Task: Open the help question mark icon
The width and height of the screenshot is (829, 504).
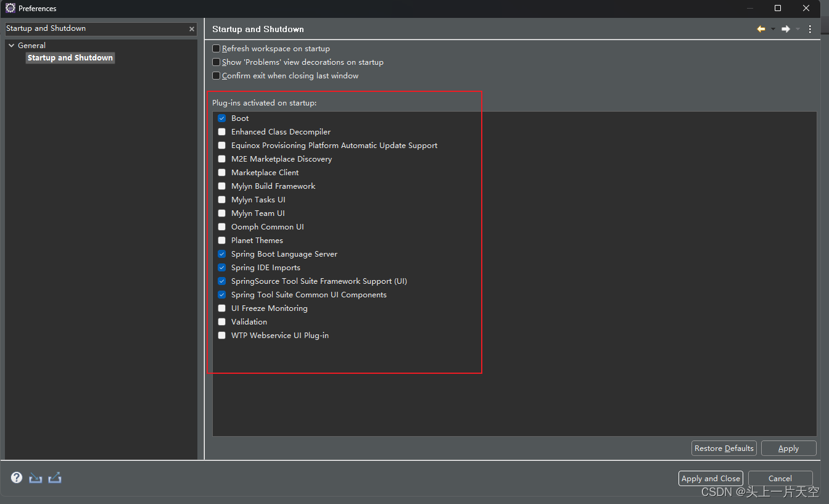Action: [x=17, y=477]
